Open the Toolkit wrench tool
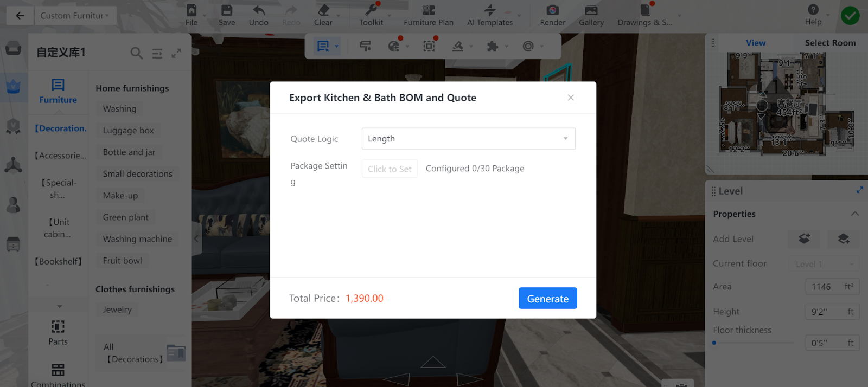Image resolution: width=868 pixels, height=387 pixels. click(371, 10)
